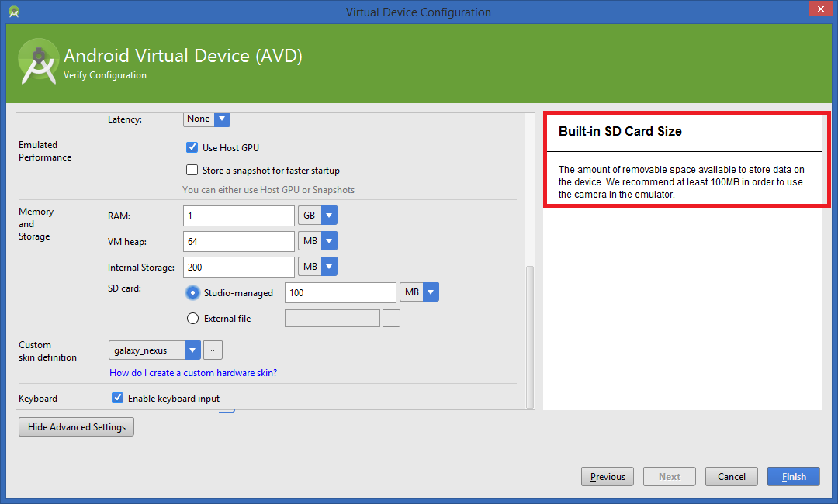Click the 'Verify Configuration' subtitle
The height and width of the screenshot is (504, 838).
[x=105, y=75]
